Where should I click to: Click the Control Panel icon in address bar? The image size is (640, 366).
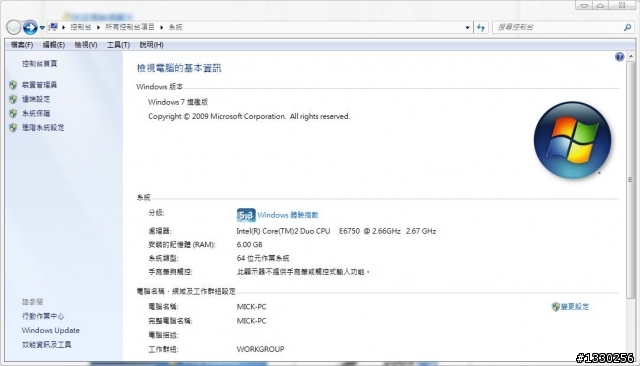[x=53, y=27]
